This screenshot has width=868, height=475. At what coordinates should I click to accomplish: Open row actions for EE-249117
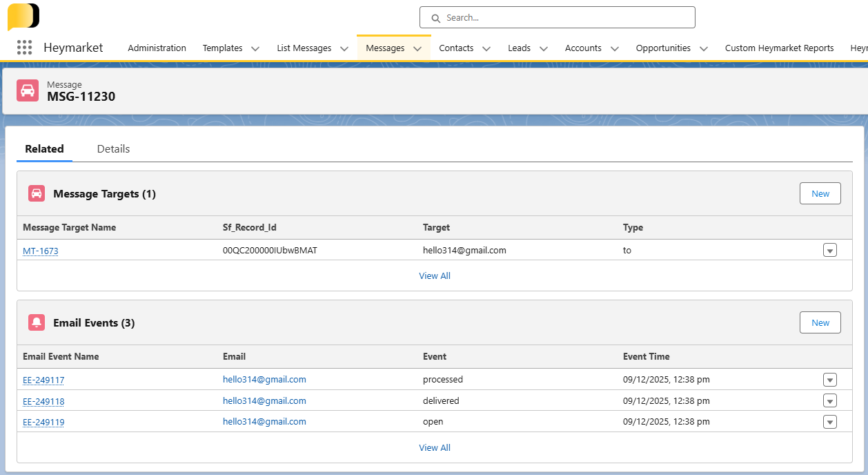coord(829,380)
